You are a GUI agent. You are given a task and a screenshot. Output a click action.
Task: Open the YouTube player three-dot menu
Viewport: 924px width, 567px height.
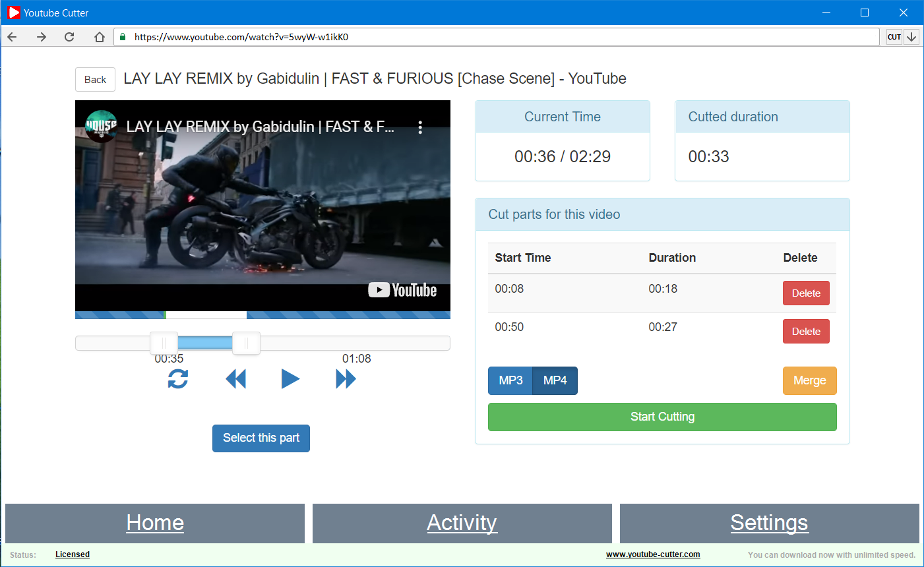pos(420,127)
